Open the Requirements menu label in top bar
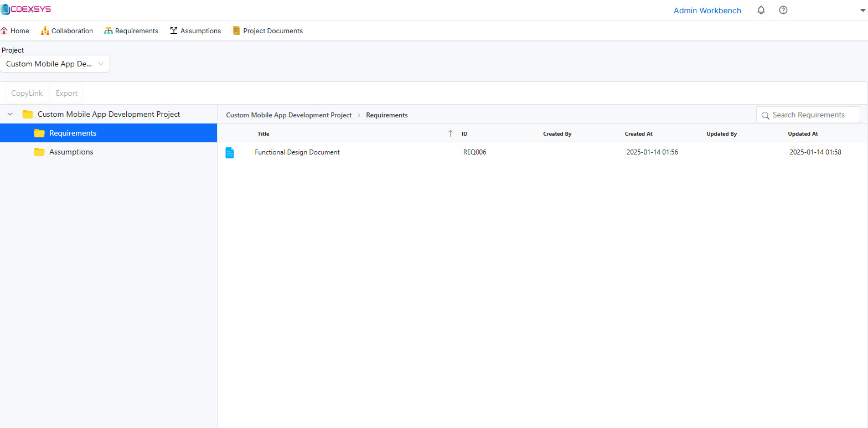 click(137, 31)
